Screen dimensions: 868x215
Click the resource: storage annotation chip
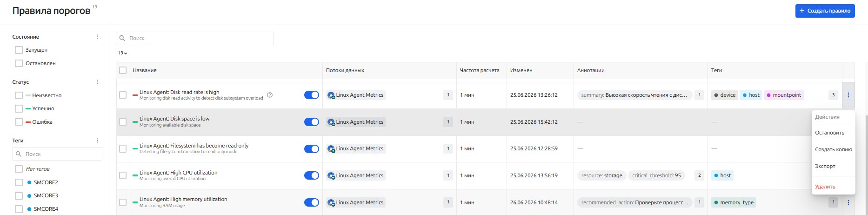pos(601,175)
